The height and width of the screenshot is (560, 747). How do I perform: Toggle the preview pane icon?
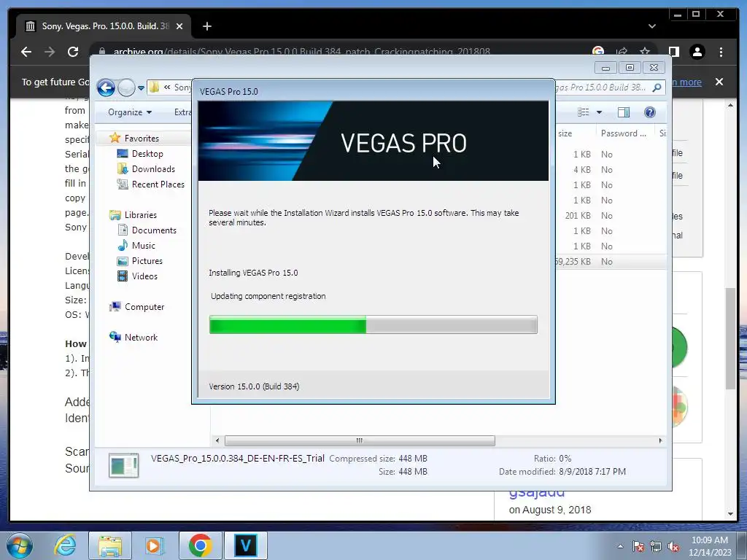tap(624, 112)
